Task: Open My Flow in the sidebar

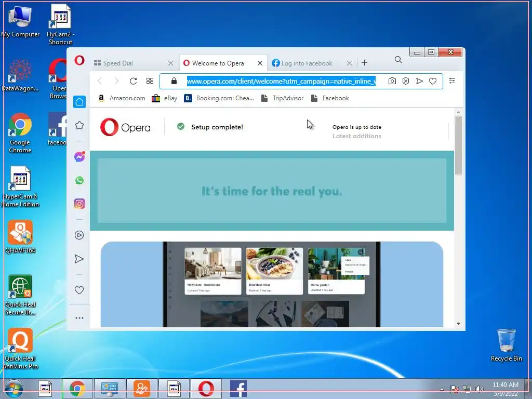Action: (x=79, y=259)
